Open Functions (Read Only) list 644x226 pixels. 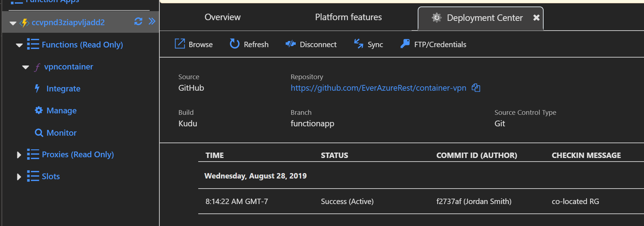(82, 45)
